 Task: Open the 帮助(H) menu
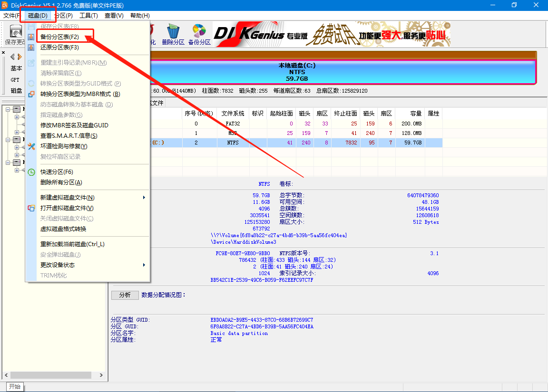(x=140, y=15)
